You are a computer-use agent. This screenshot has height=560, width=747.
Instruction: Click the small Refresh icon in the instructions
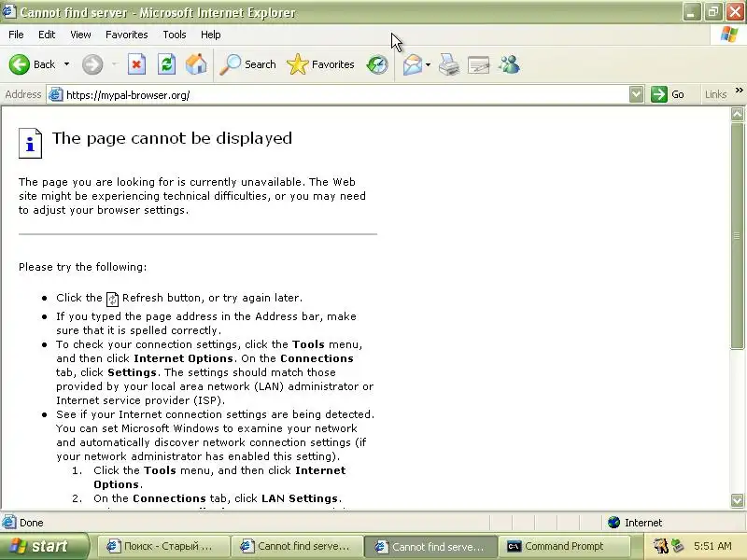pyautogui.click(x=112, y=299)
